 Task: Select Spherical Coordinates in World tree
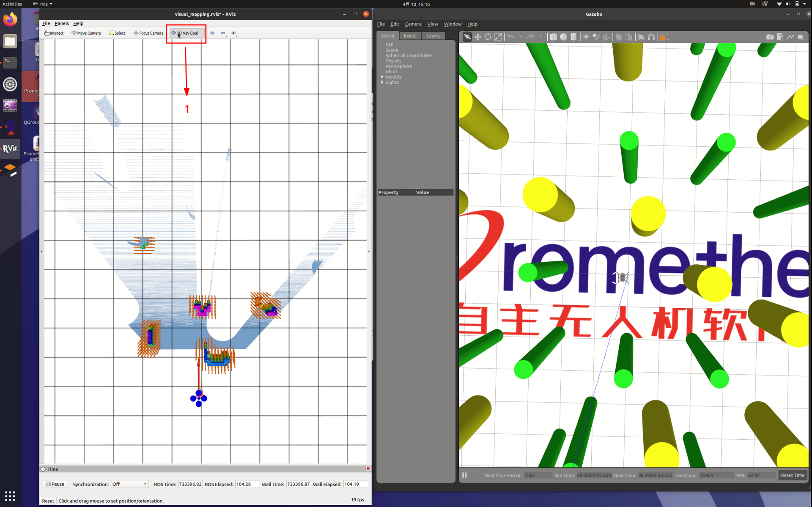pyautogui.click(x=409, y=55)
